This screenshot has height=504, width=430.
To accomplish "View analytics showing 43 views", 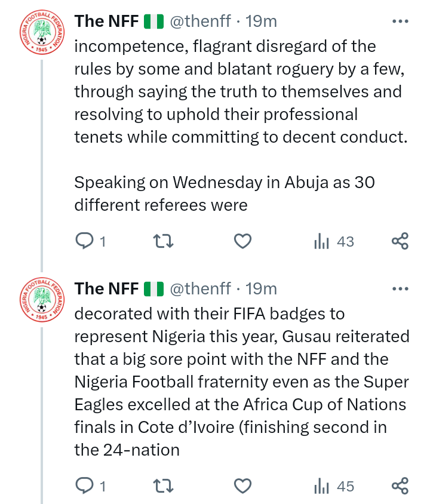I will pyautogui.click(x=333, y=241).
